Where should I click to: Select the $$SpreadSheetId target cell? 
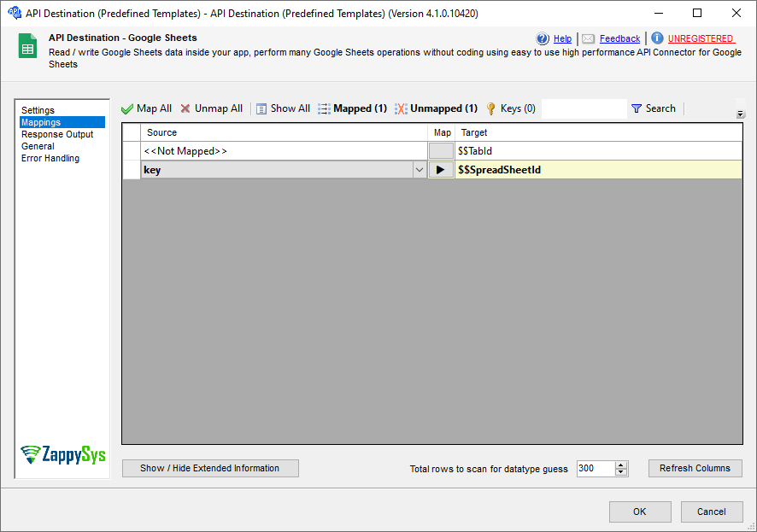click(599, 170)
